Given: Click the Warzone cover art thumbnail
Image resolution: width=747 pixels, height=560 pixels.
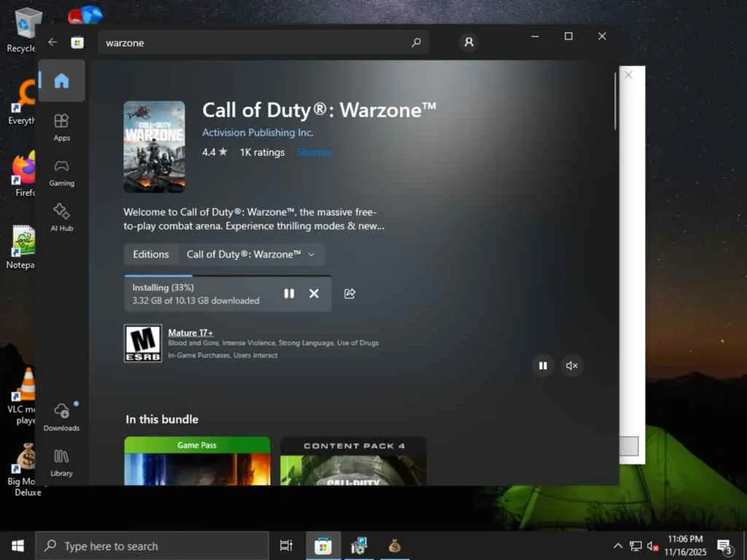Looking at the screenshot, I should click(155, 147).
